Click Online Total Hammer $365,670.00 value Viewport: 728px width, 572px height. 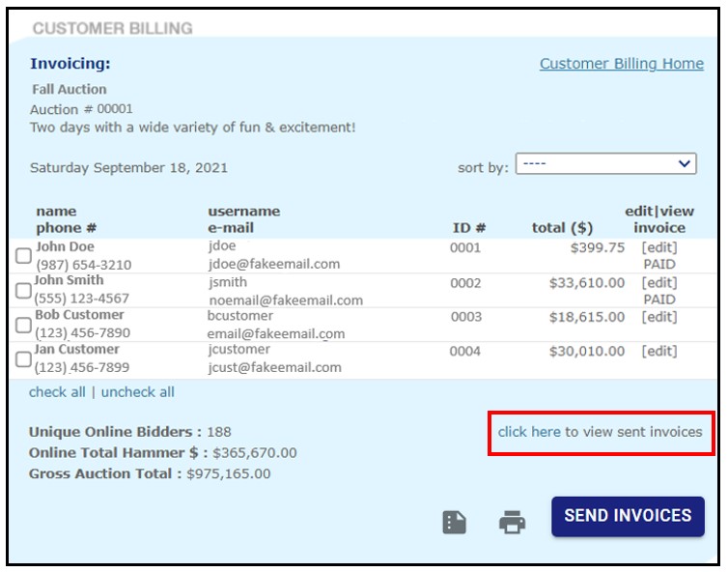click(x=255, y=453)
